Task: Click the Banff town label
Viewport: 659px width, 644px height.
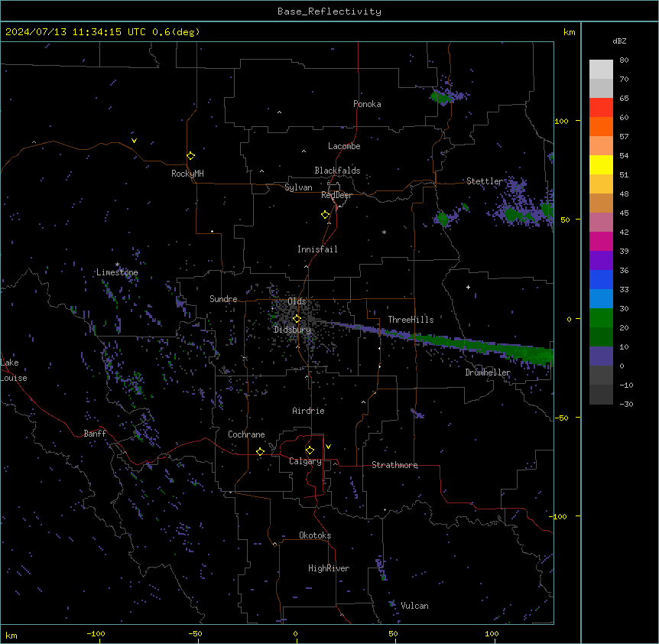Action: click(95, 434)
